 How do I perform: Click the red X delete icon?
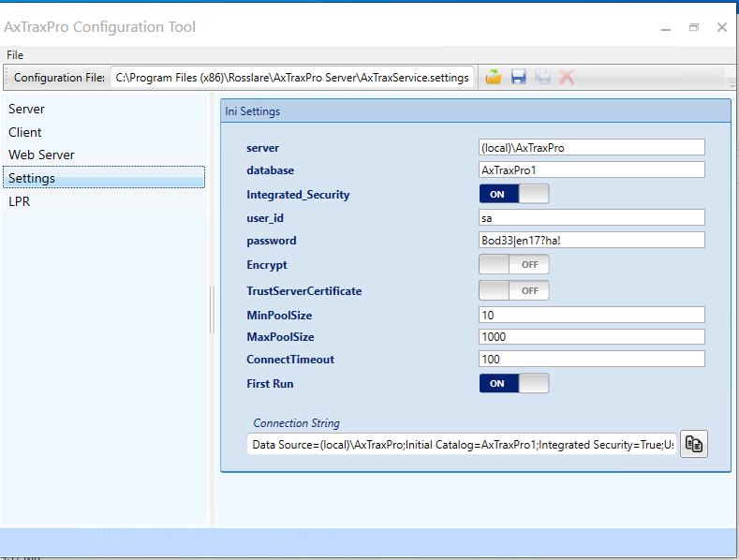point(567,77)
